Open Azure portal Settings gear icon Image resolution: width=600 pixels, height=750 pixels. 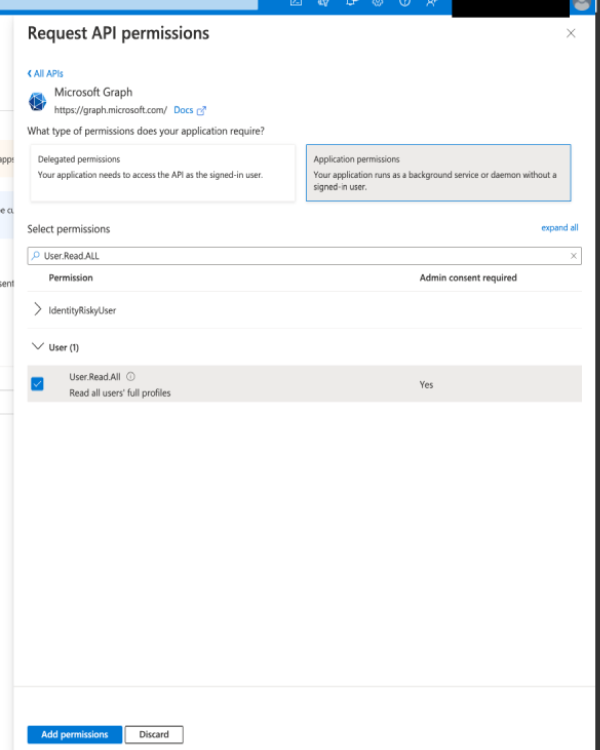(378, 2)
